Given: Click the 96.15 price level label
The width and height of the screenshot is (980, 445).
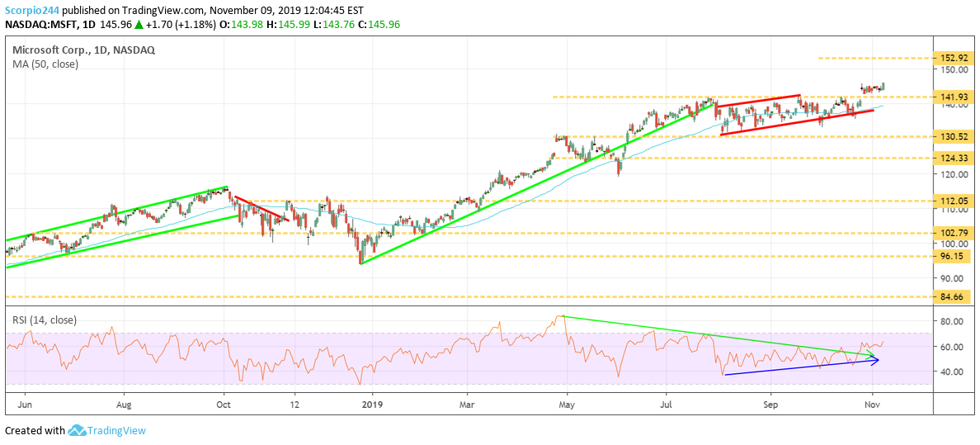Looking at the screenshot, I should [951, 256].
